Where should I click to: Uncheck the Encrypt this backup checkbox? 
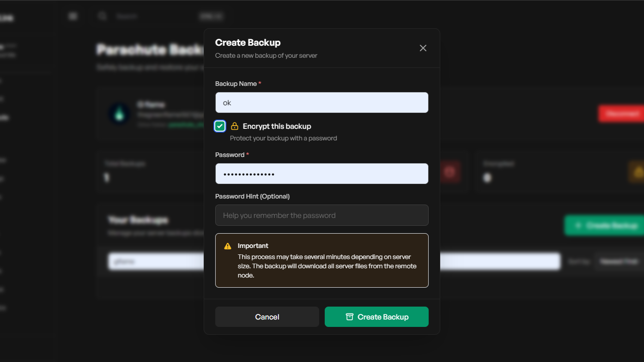coord(220,126)
